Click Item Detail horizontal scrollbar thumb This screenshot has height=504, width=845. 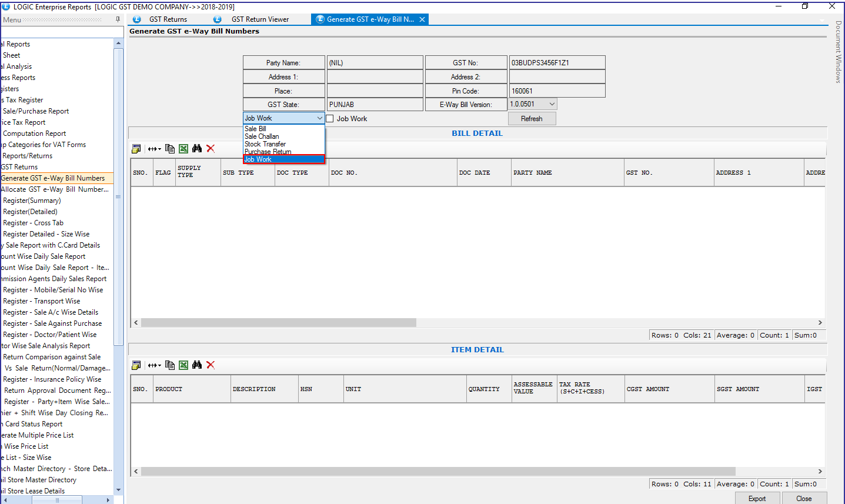point(438,471)
